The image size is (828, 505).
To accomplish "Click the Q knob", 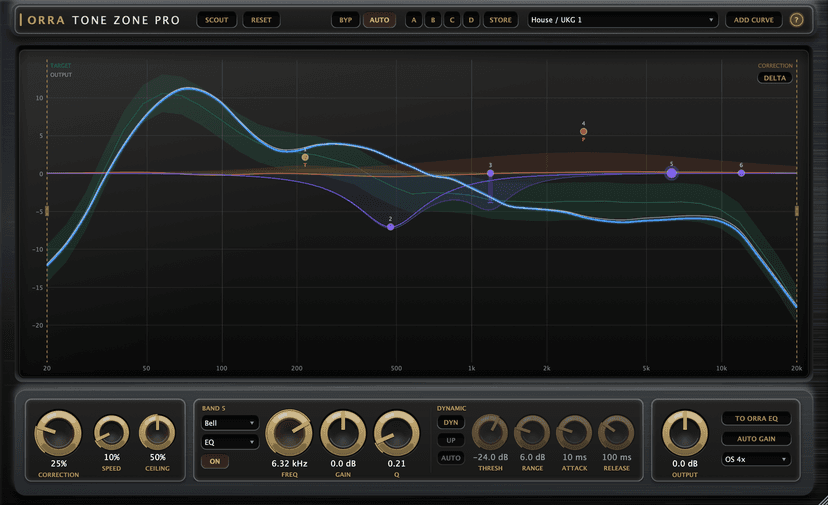I will pos(397,433).
